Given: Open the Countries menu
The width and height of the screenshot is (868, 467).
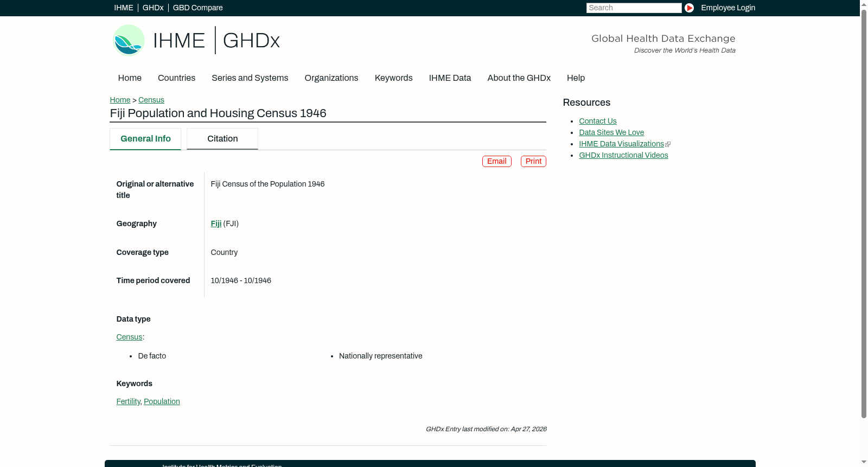Looking at the screenshot, I should [176, 78].
